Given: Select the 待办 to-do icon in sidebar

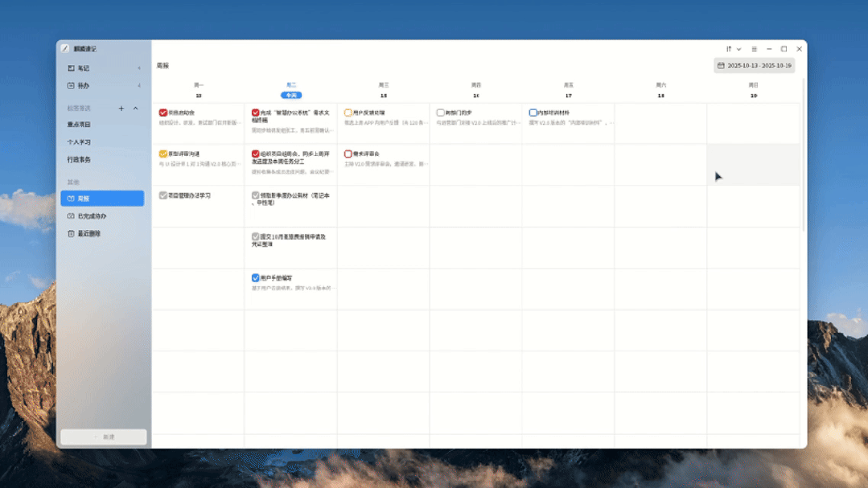Looking at the screenshot, I should pyautogui.click(x=71, y=86).
